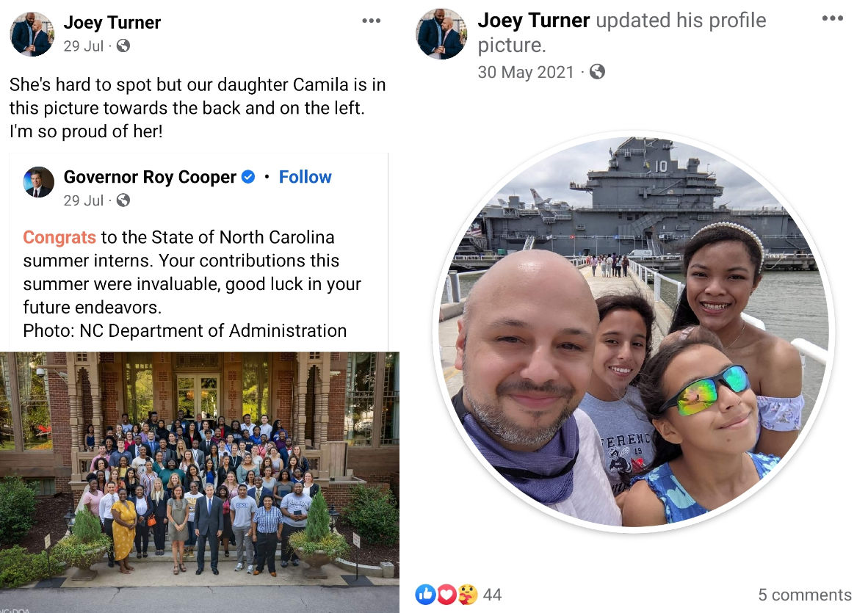This screenshot has height=613, width=868.
Task: Click the blue verified badge next to Governor Roy Cooper
Action: tap(248, 177)
